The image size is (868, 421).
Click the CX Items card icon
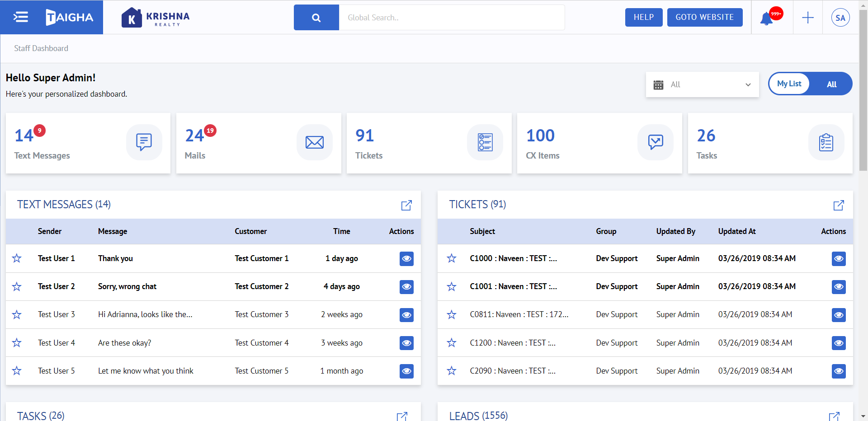(x=656, y=142)
